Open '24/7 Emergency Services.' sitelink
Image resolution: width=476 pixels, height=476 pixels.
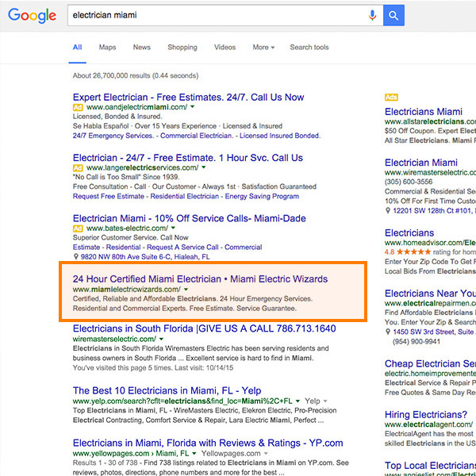click(113, 136)
